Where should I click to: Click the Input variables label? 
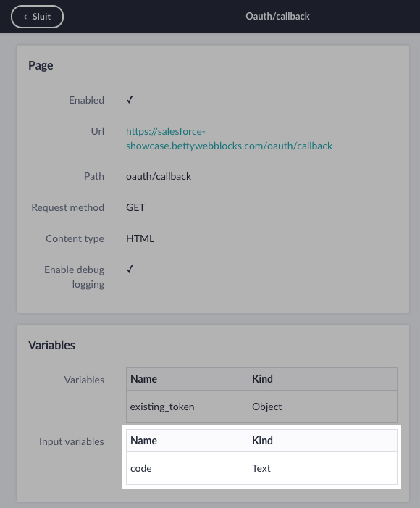(x=72, y=441)
